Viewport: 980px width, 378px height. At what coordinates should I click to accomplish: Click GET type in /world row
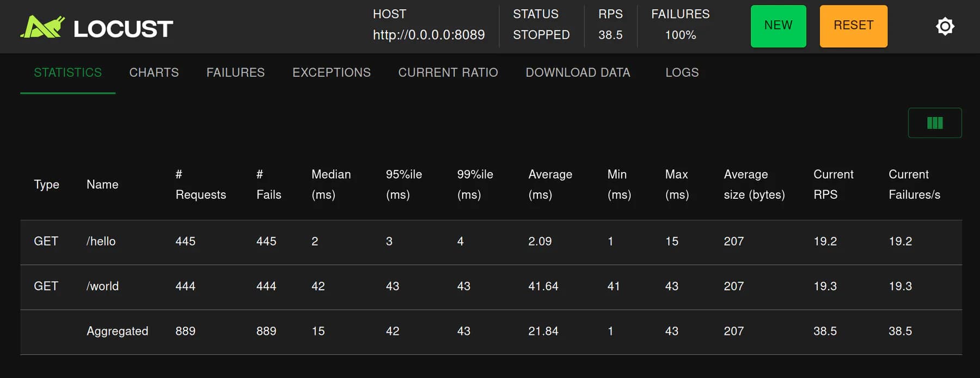click(46, 286)
